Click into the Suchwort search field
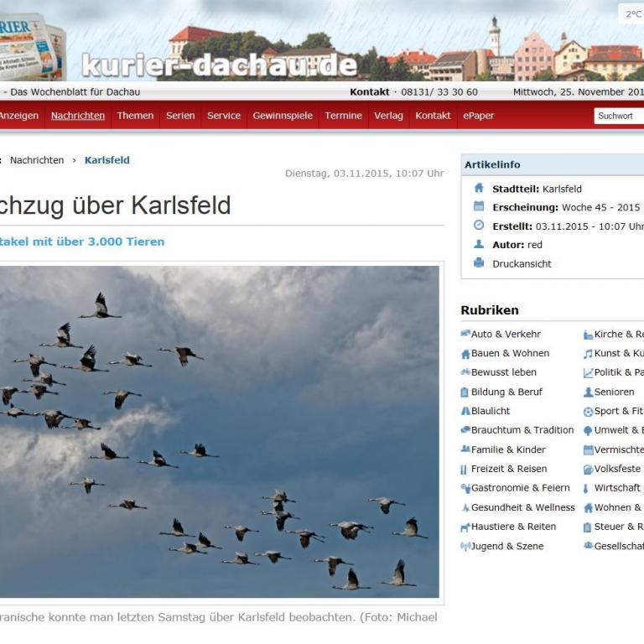 [619, 116]
